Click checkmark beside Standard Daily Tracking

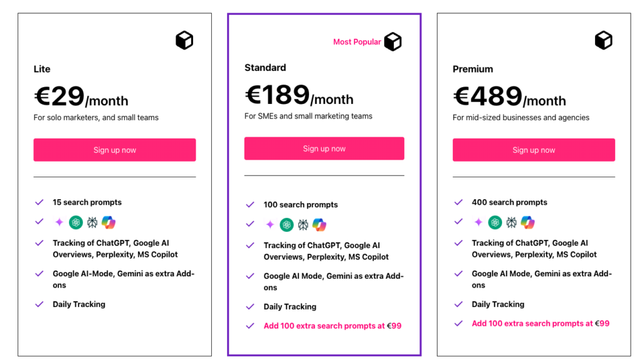click(250, 306)
